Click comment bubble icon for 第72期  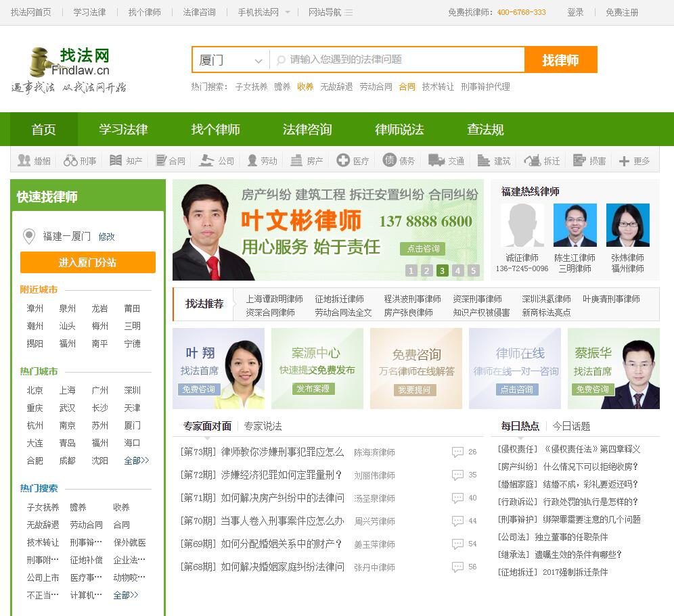tap(457, 475)
